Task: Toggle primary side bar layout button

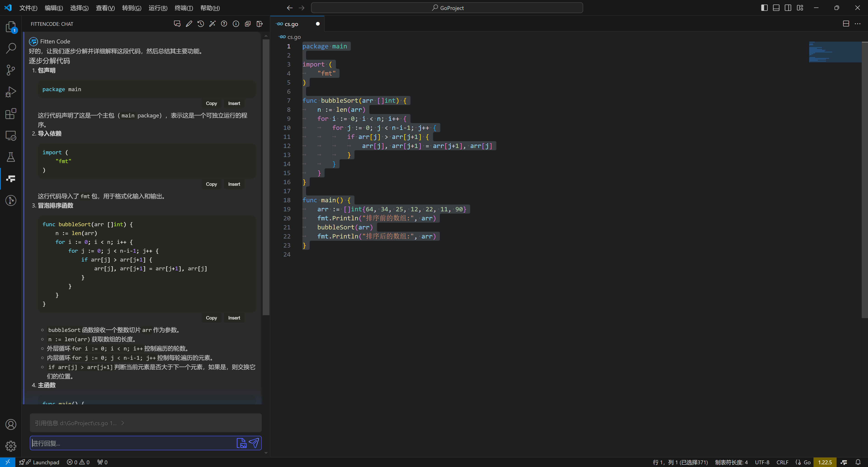Action: (x=764, y=8)
